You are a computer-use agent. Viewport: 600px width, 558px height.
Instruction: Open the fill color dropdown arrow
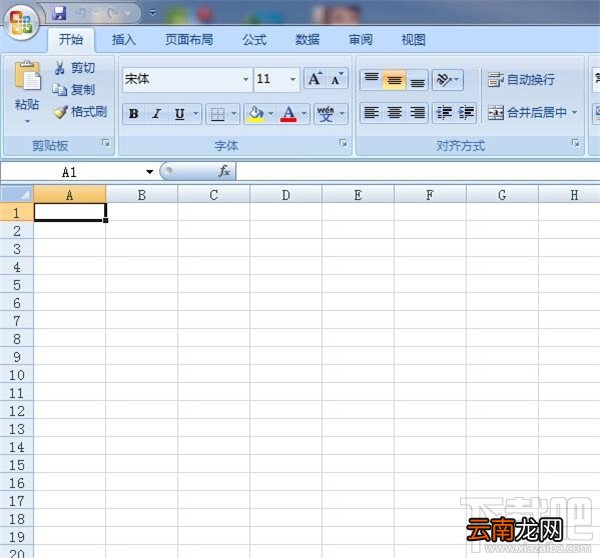click(x=271, y=113)
